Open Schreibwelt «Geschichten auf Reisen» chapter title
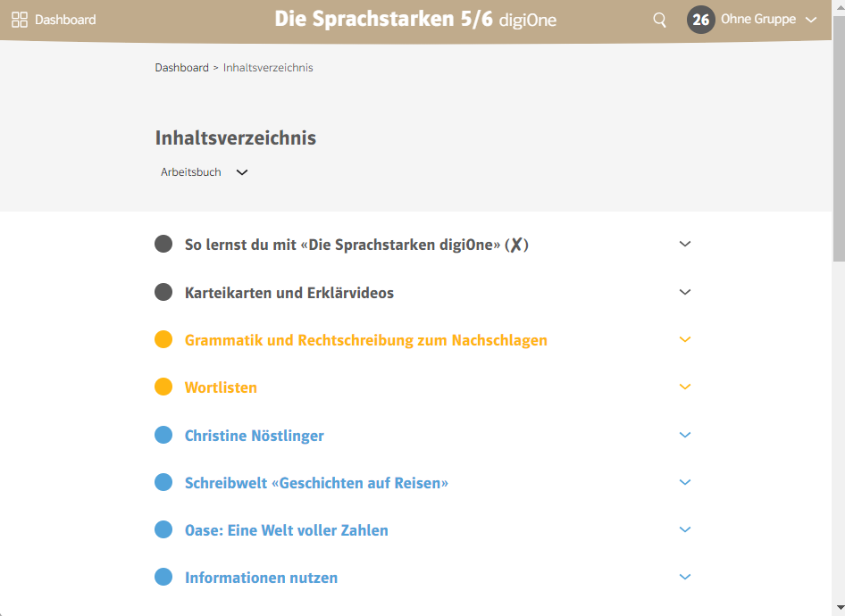The width and height of the screenshot is (845, 616). coord(316,483)
